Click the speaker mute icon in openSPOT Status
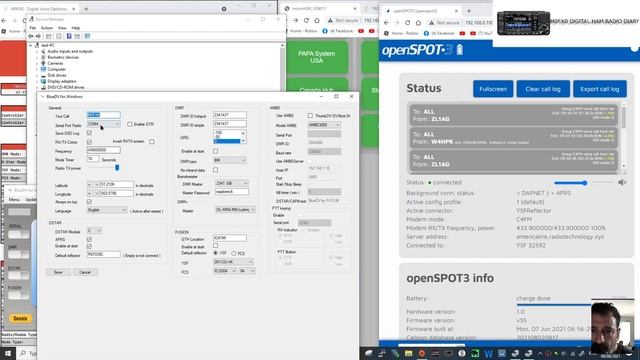640x360 pixels. (622, 183)
